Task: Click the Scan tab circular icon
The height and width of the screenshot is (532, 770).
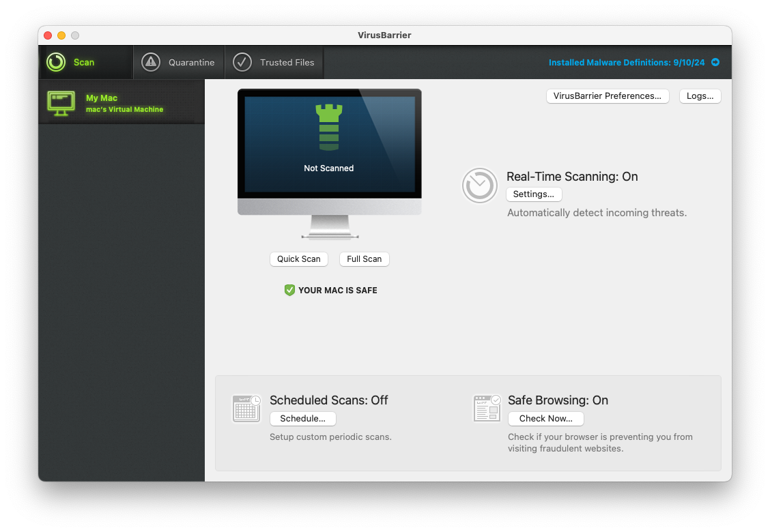Action: (56, 62)
